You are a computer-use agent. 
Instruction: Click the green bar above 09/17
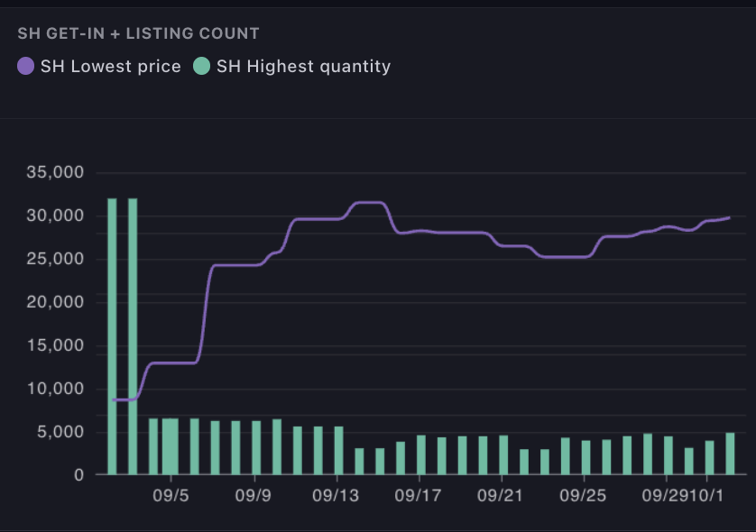(420, 454)
